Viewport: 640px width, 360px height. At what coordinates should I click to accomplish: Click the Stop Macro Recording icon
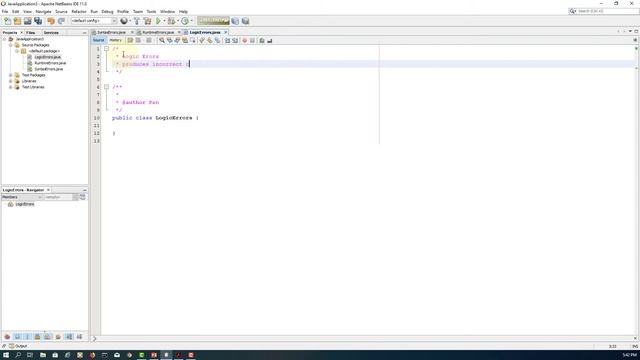252,40
